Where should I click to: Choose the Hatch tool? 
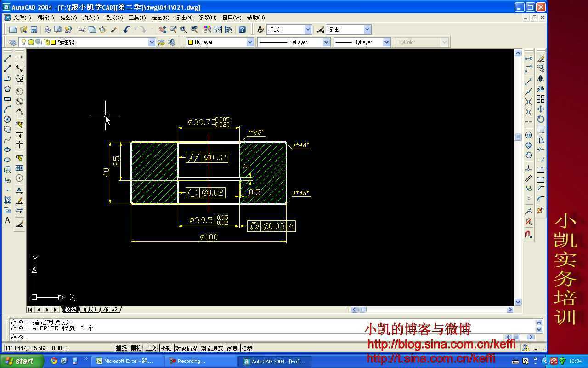(7, 200)
